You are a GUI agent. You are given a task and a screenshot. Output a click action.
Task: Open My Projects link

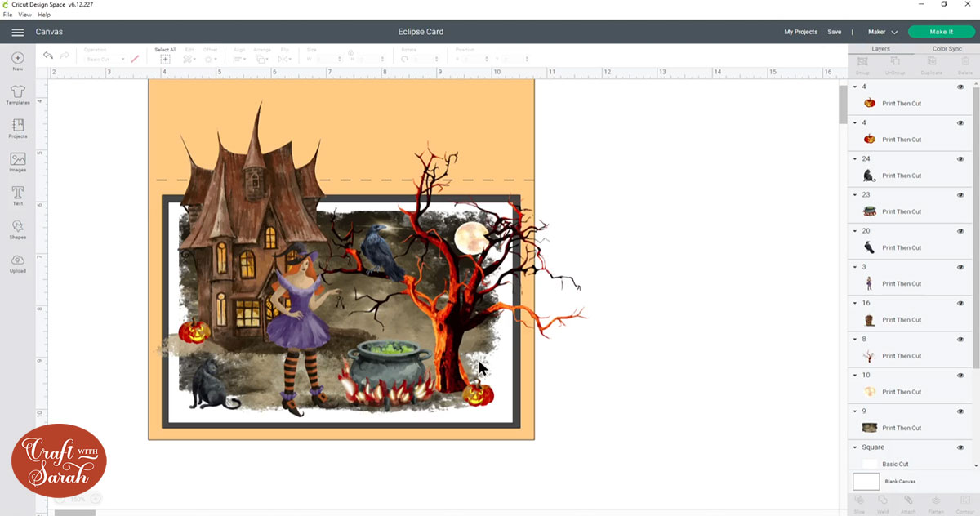pyautogui.click(x=800, y=32)
